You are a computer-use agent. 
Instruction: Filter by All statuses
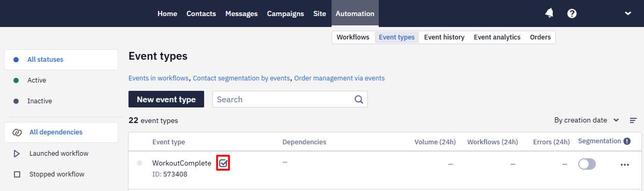[61, 60]
